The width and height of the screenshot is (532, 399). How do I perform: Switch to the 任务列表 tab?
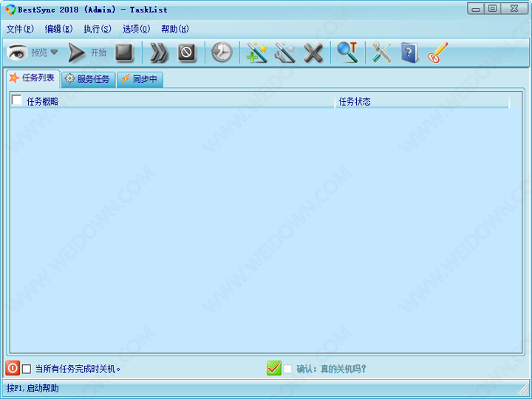(x=33, y=78)
